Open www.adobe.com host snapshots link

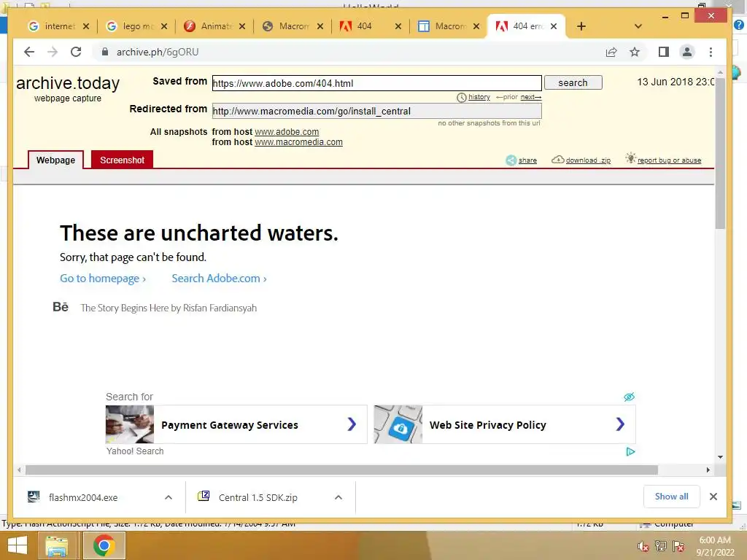pyautogui.click(x=287, y=132)
